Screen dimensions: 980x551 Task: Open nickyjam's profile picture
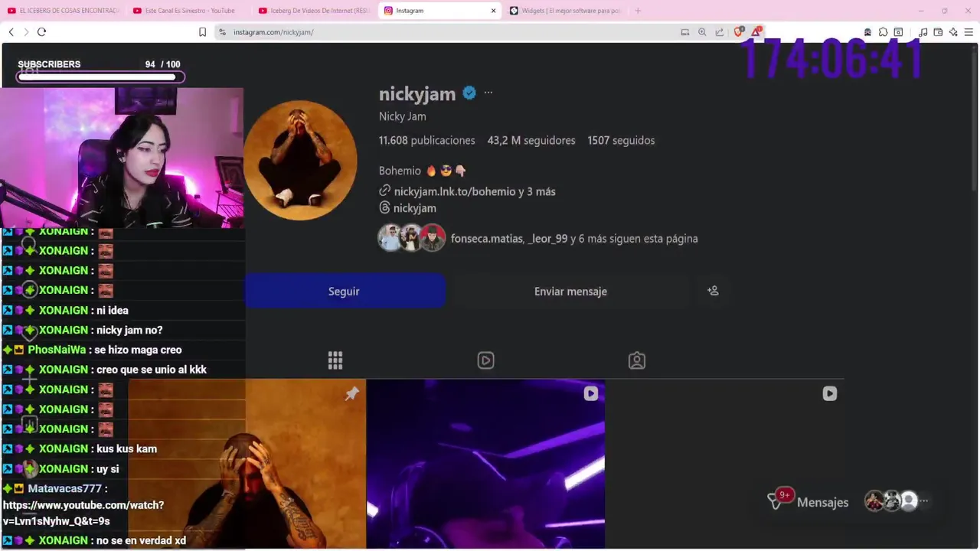pyautogui.click(x=300, y=161)
